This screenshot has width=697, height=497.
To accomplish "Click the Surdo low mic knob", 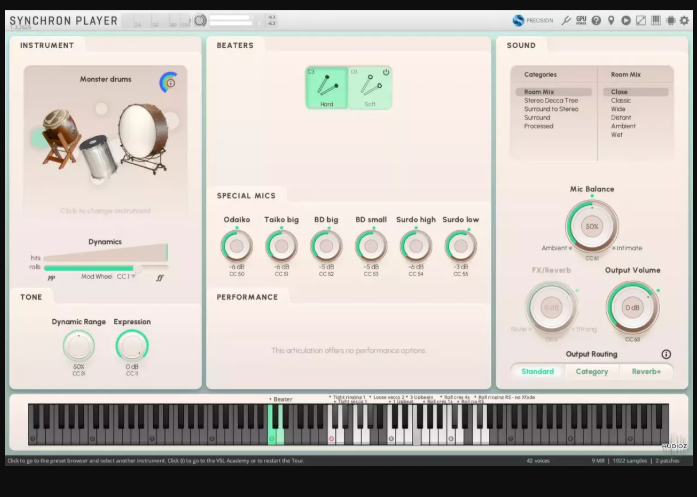I will pyautogui.click(x=461, y=246).
